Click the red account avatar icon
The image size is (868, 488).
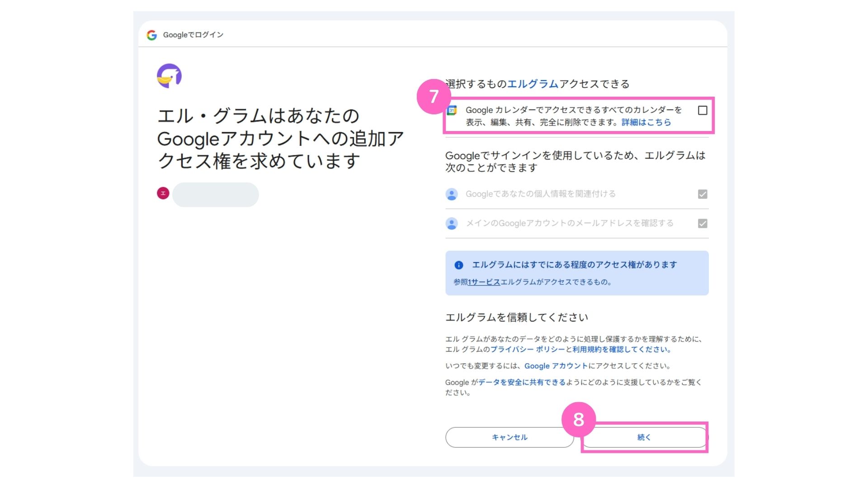pos(163,193)
